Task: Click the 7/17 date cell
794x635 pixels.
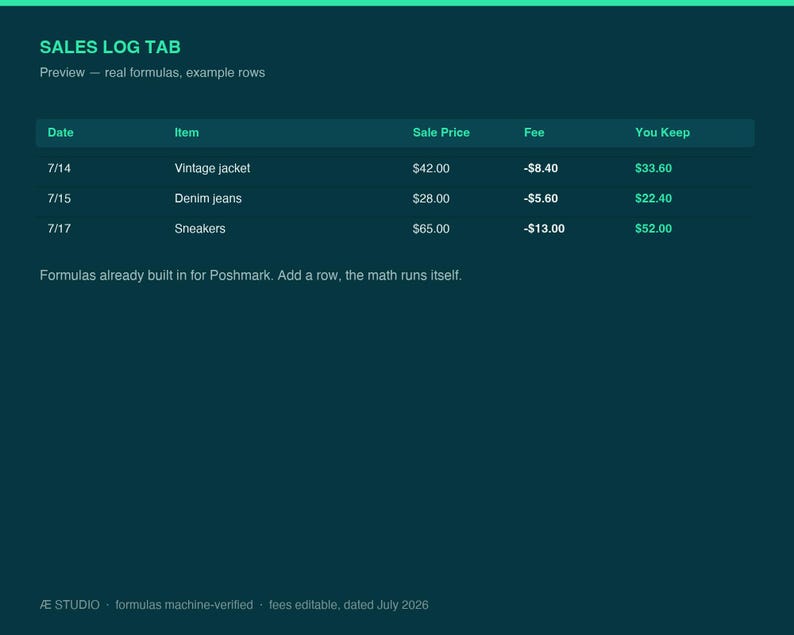Action: (59, 229)
